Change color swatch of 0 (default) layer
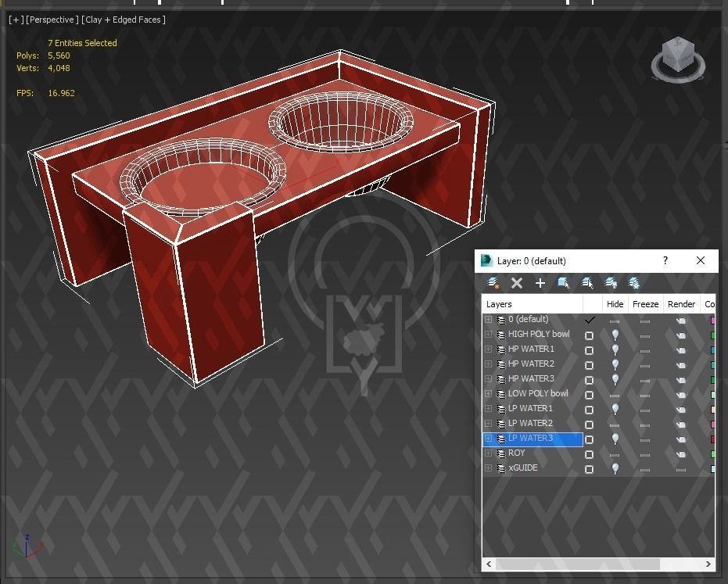This screenshot has width=728, height=584. (712, 321)
